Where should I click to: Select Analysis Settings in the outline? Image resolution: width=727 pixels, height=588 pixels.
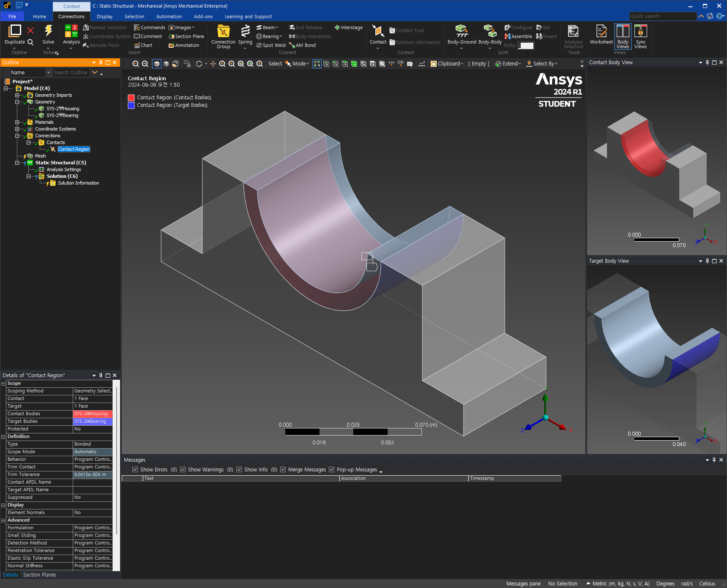tap(63, 169)
